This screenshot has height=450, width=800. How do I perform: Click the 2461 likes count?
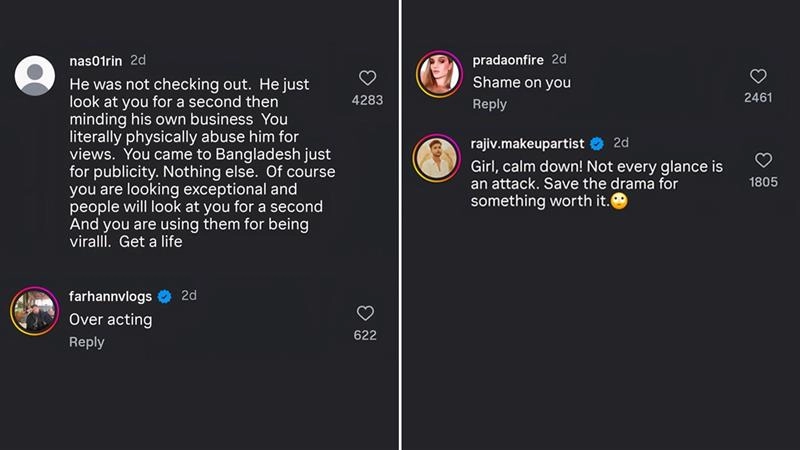click(758, 98)
